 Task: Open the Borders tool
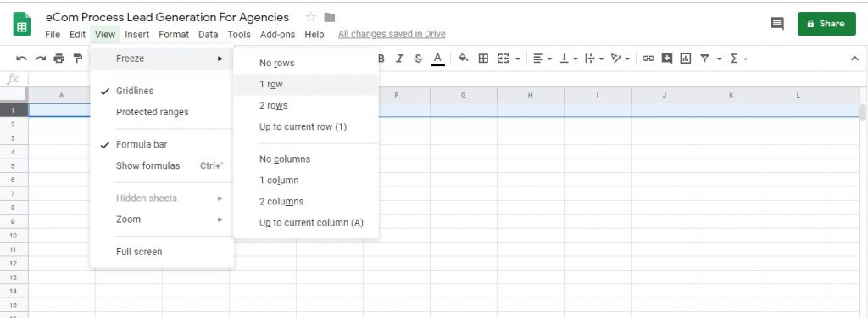pyautogui.click(x=483, y=59)
